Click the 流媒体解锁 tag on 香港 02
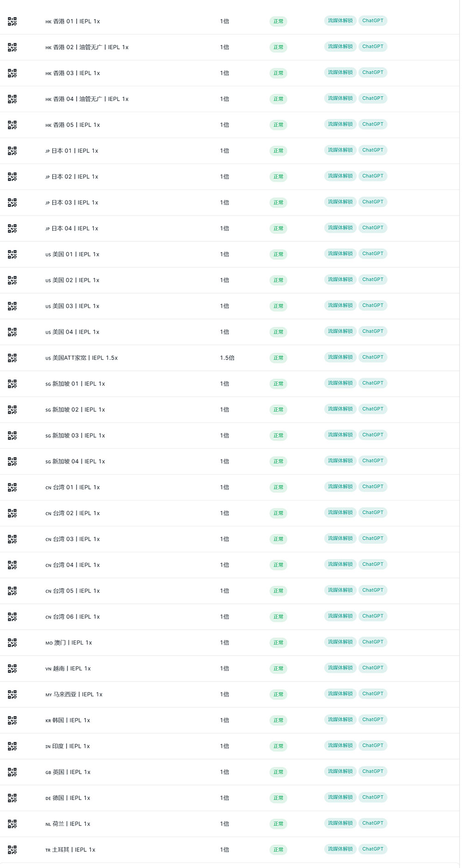Image resolution: width=462 pixels, height=868 pixels. [x=340, y=47]
